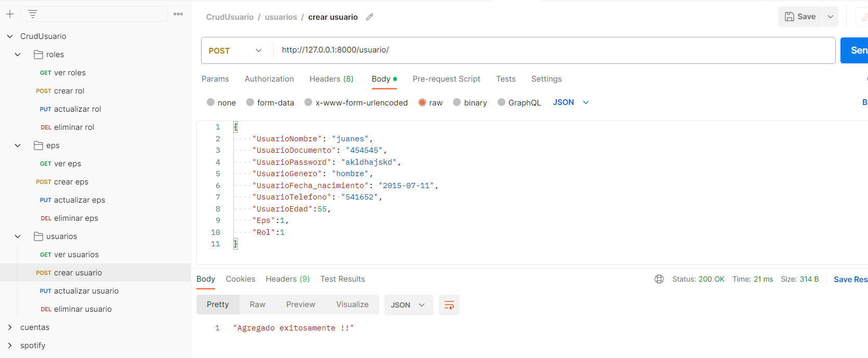
Task: Expand the cuentas collection
Action: click(10, 327)
